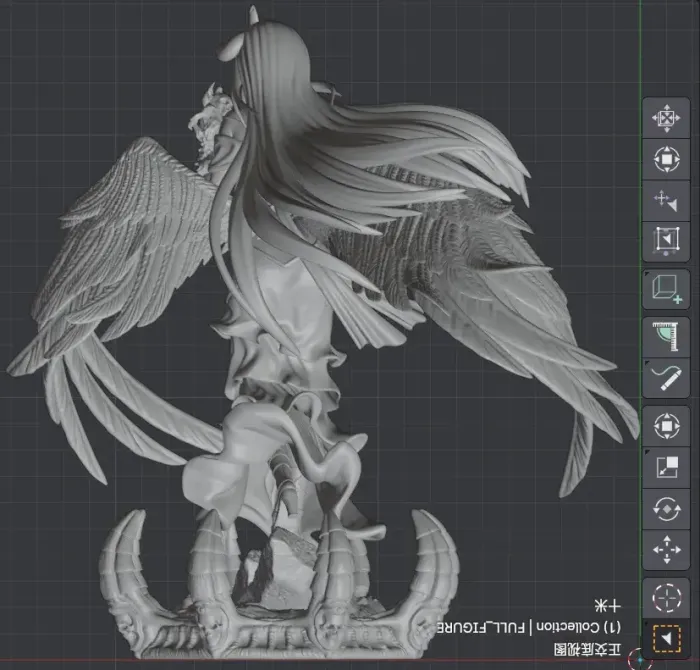700x670 pixels.
Task: Select the move-arrows-with-cursor tool icon
Action: [667, 200]
